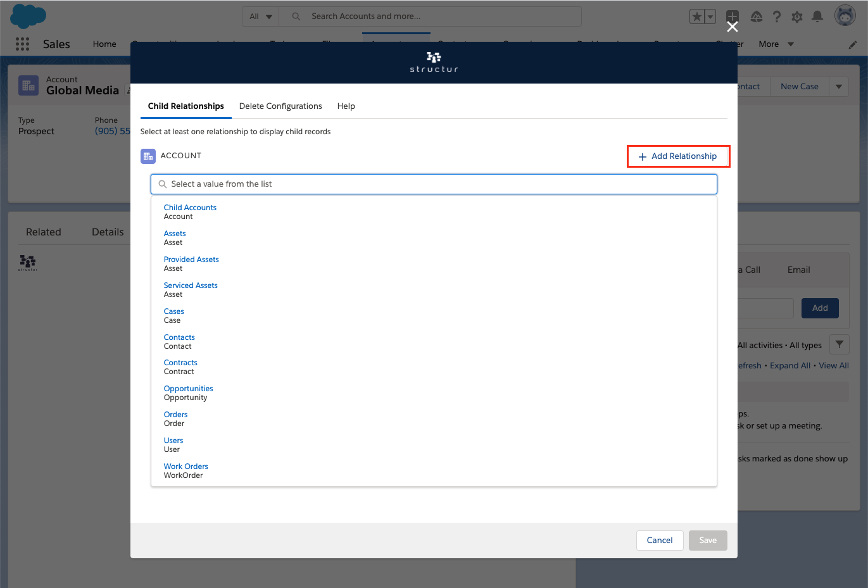This screenshot has height=588, width=868.
Task: Click the New Case button
Action: point(799,87)
